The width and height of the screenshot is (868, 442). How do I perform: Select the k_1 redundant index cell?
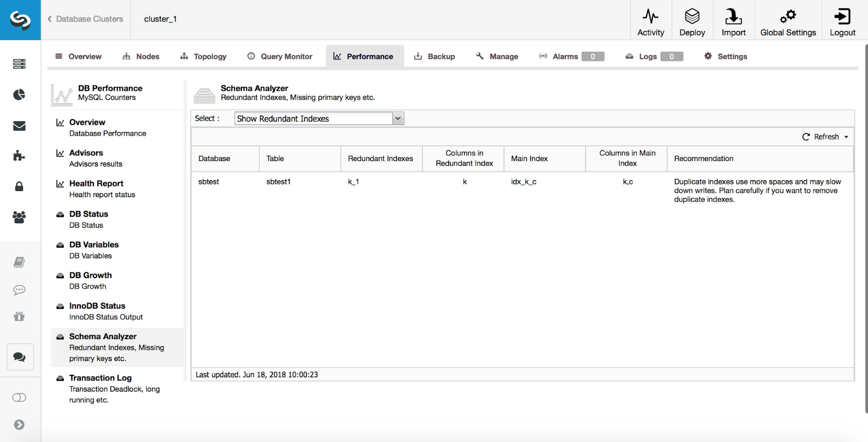(353, 182)
